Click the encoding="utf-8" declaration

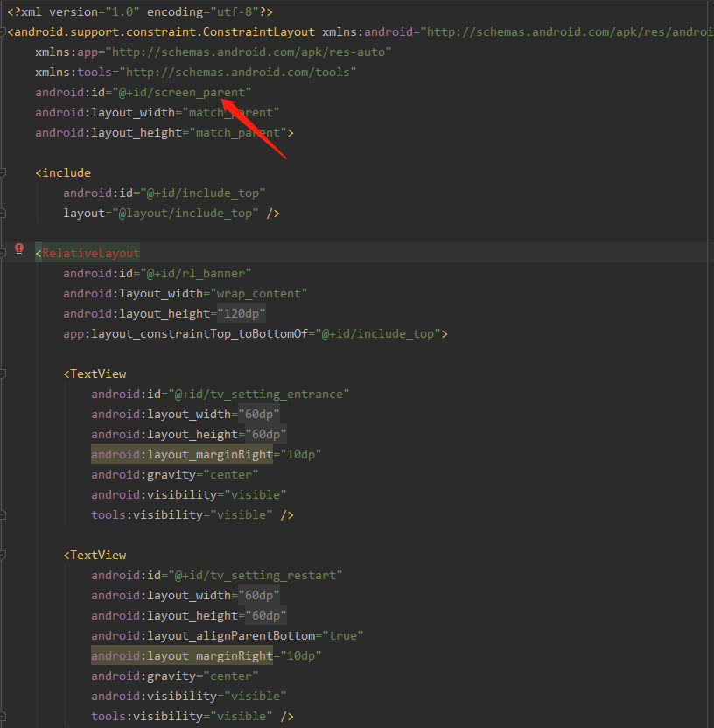[203, 12]
